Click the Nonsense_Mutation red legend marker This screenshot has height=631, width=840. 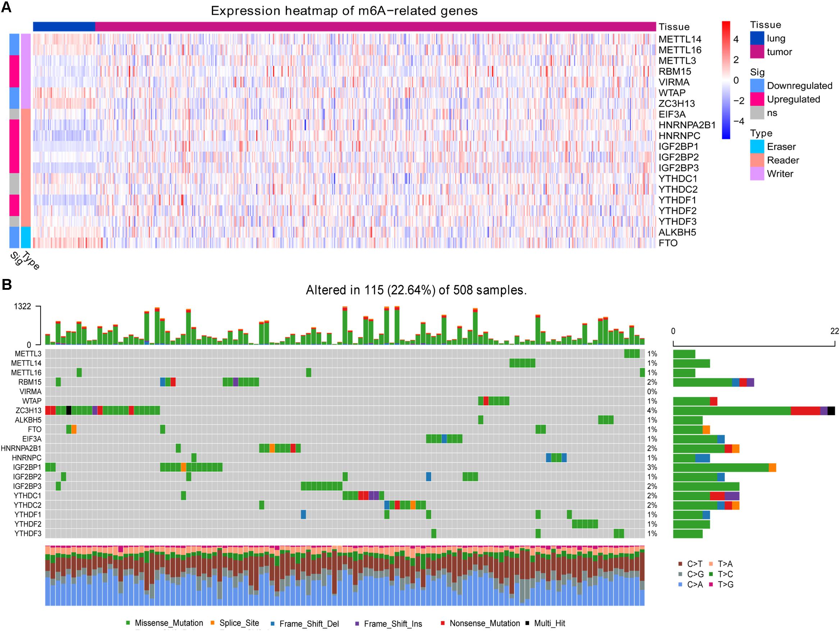click(x=443, y=623)
